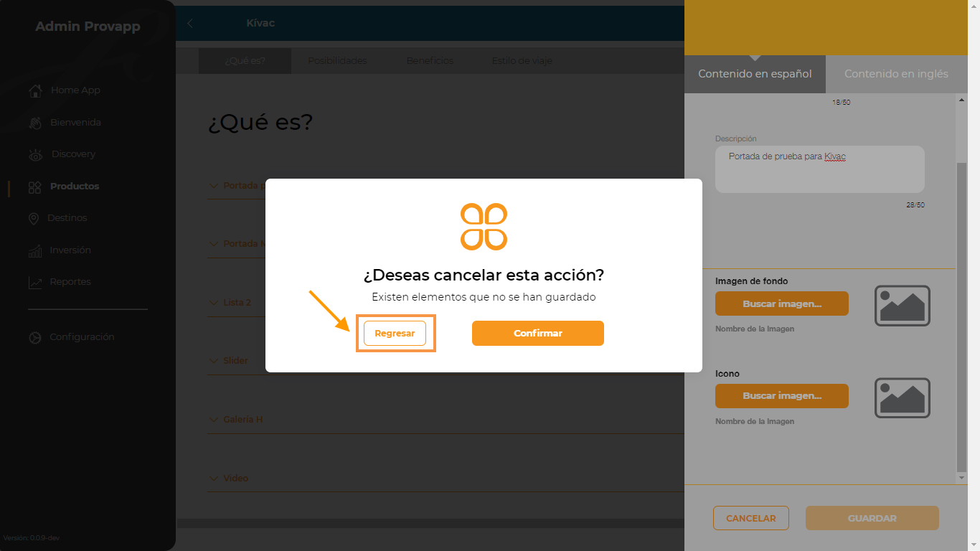Click Buscar imagen under Icono
Viewport: 980px width, 551px height.
click(x=782, y=396)
